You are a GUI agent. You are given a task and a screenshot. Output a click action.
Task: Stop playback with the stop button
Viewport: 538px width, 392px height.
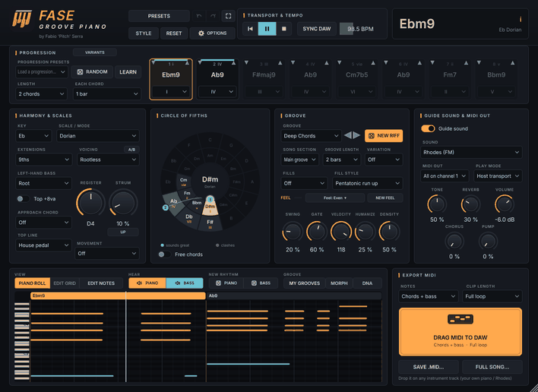tap(283, 29)
